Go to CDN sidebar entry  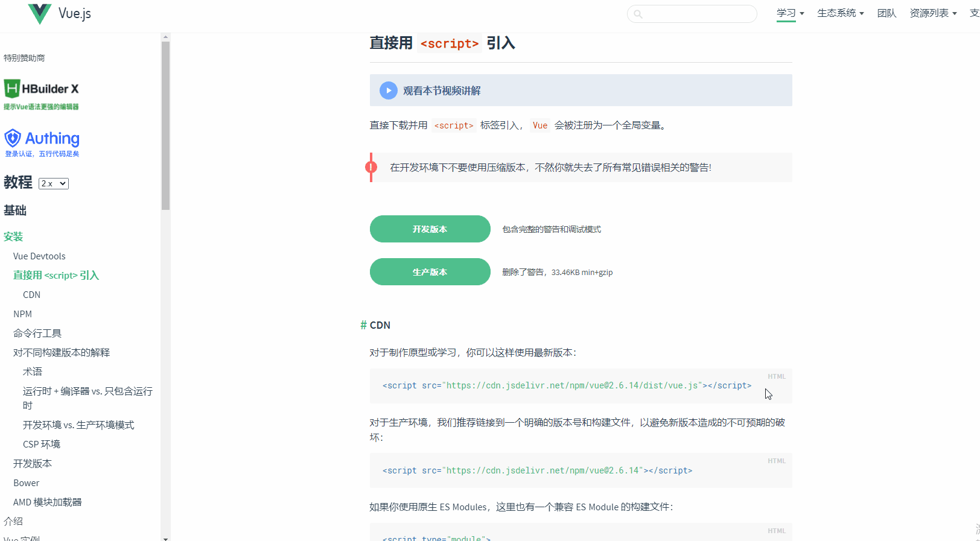[x=31, y=294]
